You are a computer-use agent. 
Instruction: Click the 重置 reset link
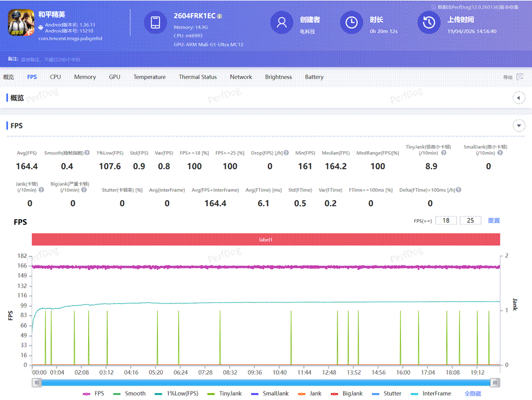click(x=494, y=221)
